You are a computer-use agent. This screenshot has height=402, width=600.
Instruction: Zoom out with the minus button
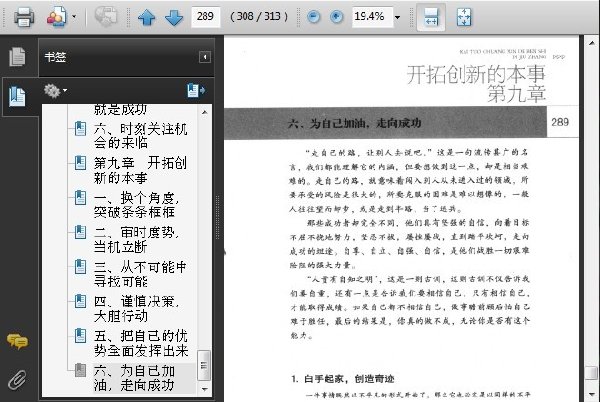pyautogui.click(x=313, y=17)
